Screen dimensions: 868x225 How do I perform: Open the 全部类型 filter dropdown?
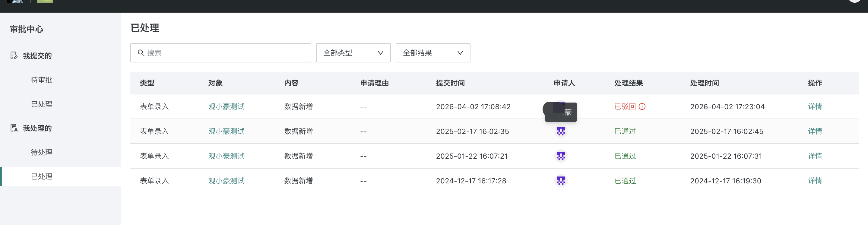pyautogui.click(x=353, y=52)
